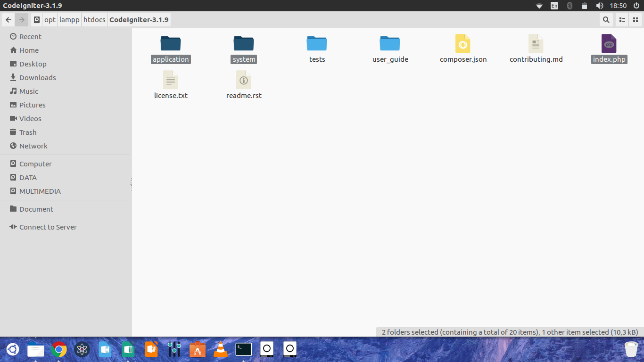
Task: Launch the Terminal from the dock
Action: pyautogui.click(x=243, y=349)
